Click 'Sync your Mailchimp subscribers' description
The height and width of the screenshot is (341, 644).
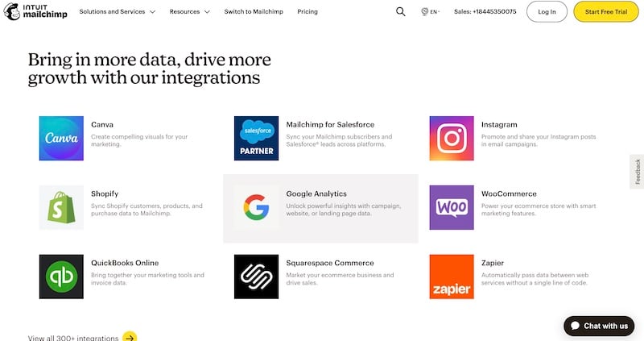tap(339, 140)
